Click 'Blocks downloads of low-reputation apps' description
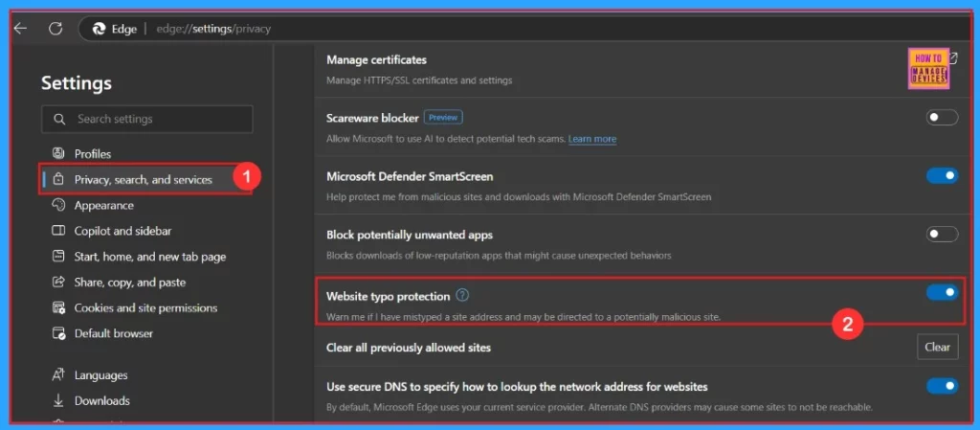980x430 pixels. click(499, 256)
